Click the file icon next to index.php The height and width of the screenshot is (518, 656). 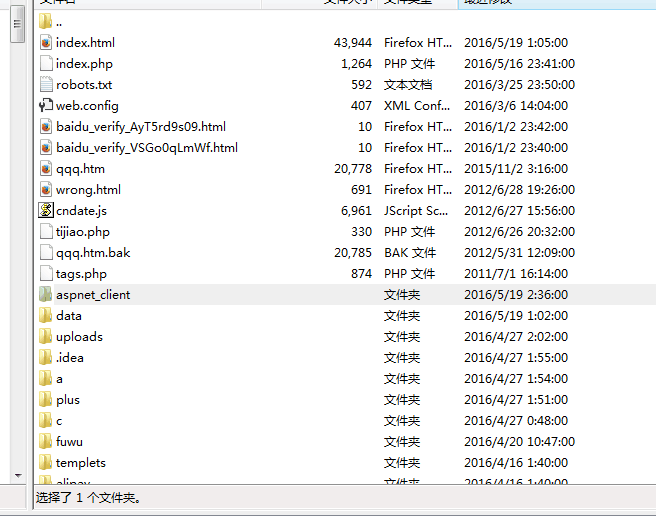[x=45, y=64]
